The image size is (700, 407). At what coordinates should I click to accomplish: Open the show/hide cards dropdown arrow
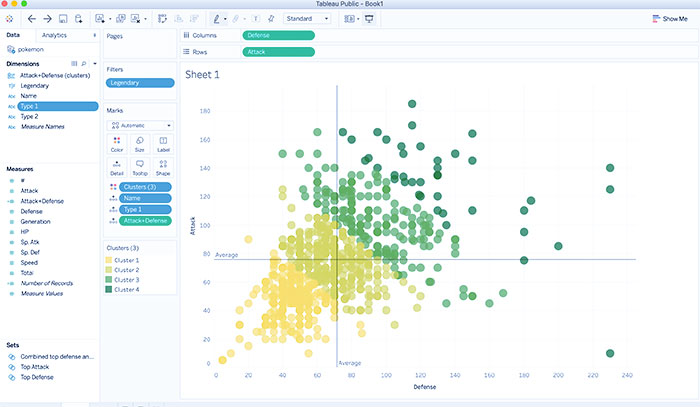tap(358, 19)
